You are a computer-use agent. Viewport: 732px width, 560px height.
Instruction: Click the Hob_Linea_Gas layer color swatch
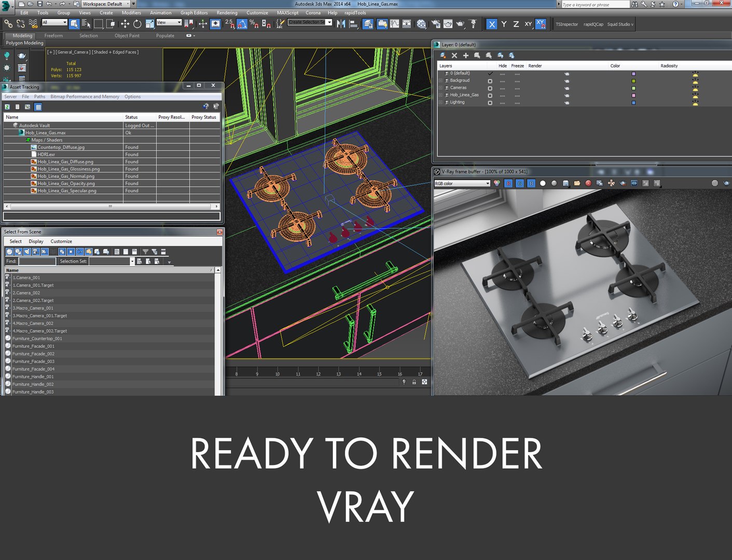coord(633,95)
